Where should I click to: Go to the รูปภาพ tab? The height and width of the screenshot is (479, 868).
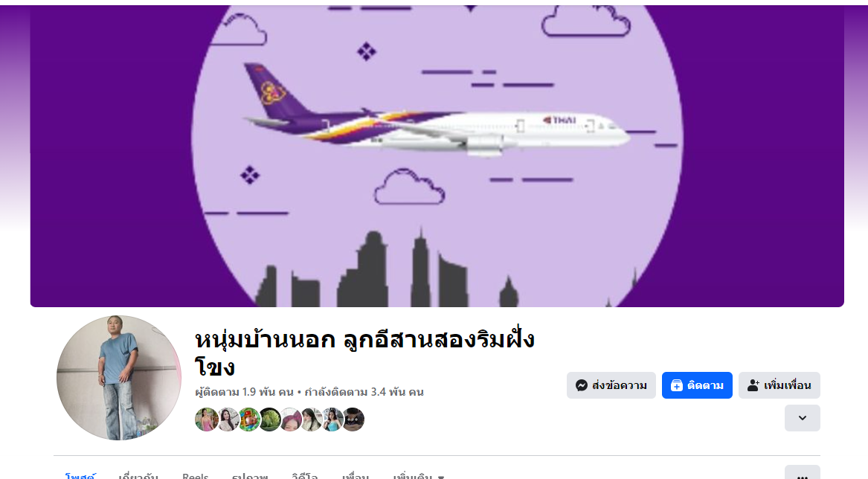[250, 475]
